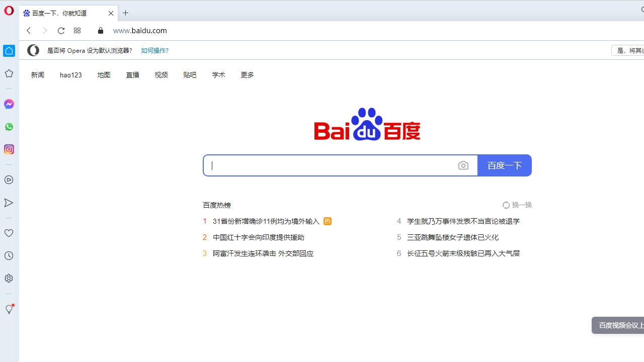Click the camera icon to search by image

tap(463, 165)
